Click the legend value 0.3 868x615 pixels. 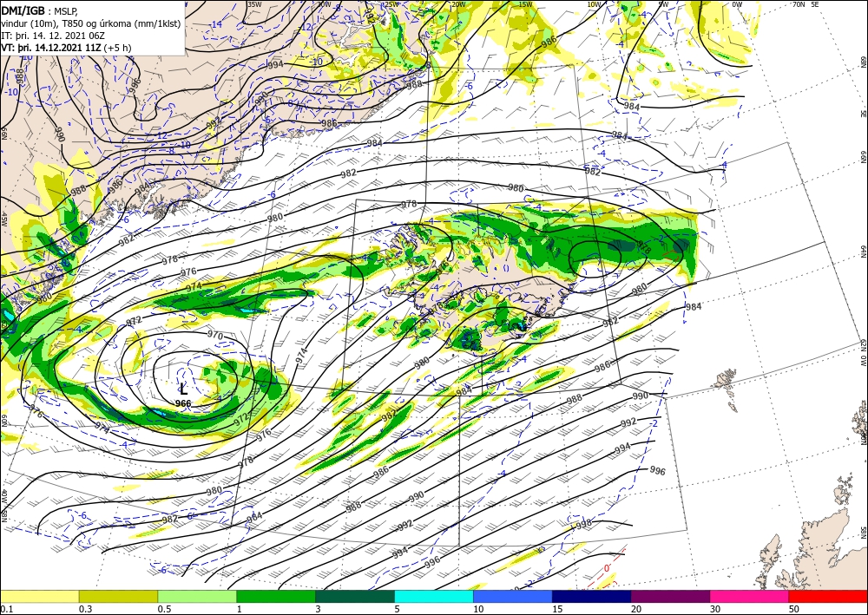(85, 609)
